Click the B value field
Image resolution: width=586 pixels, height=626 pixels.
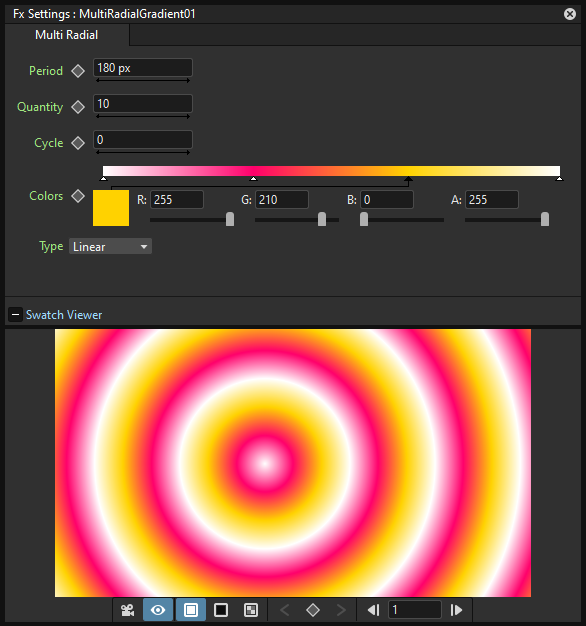[387, 200]
